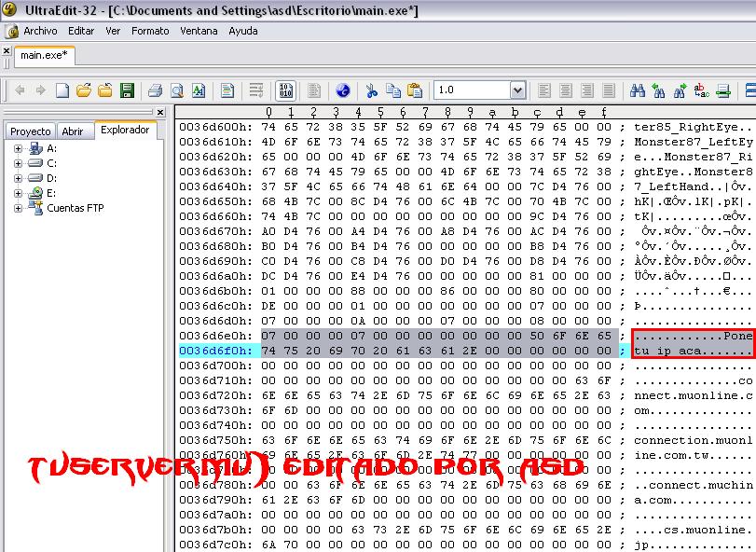Image resolution: width=756 pixels, height=552 pixels.
Task: Click the 'tu ip aca' ASCII text
Action: pos(667,351)
